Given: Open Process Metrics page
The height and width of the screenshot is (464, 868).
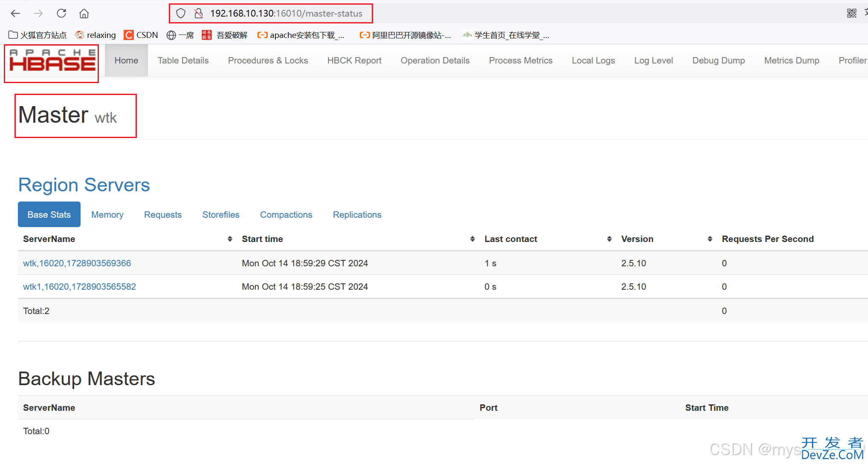Looking at the screenshot, I should [x=521, y=61].
